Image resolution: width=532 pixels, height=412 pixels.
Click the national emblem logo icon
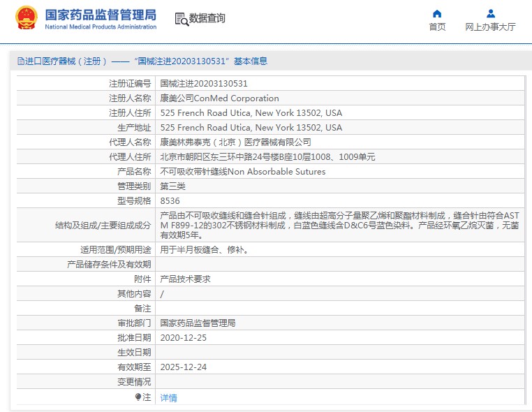point(26,17)
